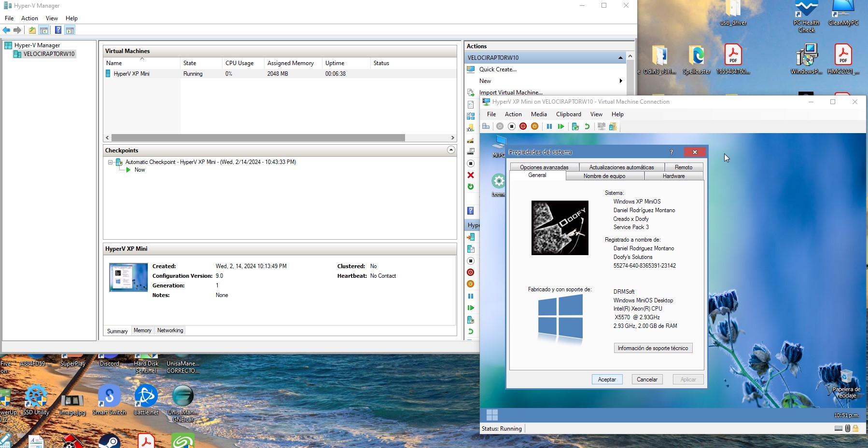Turn off the VM from Connection toolbar

pyautogui.click(x=512, y=126)
